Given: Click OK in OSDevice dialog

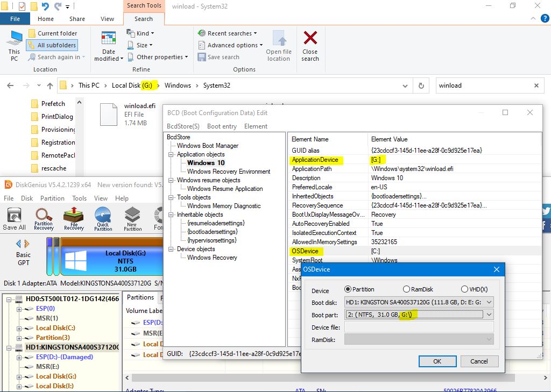Looking at the screenshot, I should click(437, 361).
